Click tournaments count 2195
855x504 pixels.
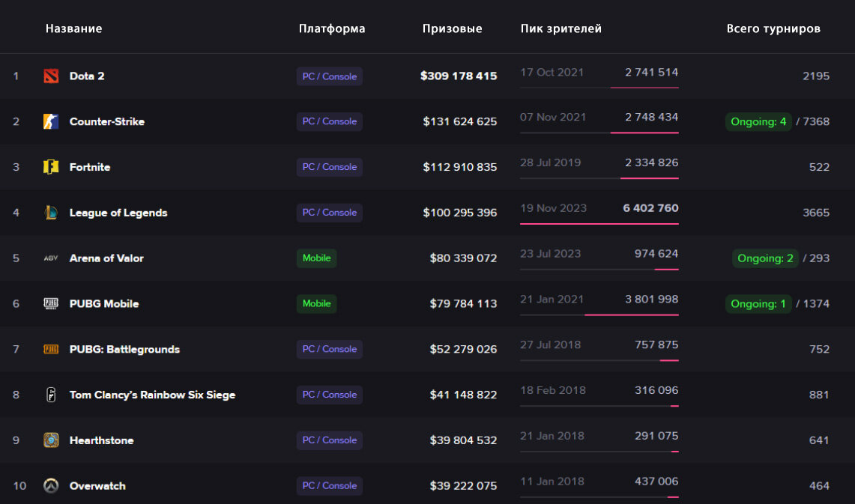816,76
